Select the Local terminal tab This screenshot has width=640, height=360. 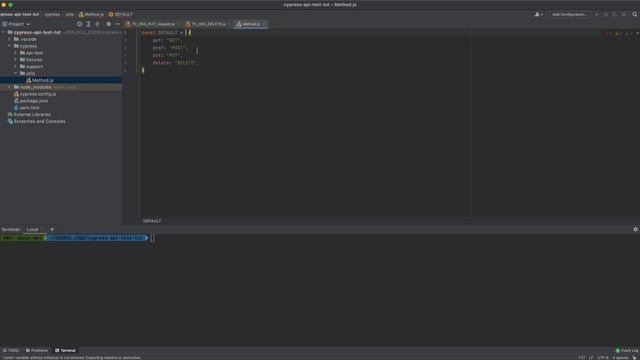point(32,229)
